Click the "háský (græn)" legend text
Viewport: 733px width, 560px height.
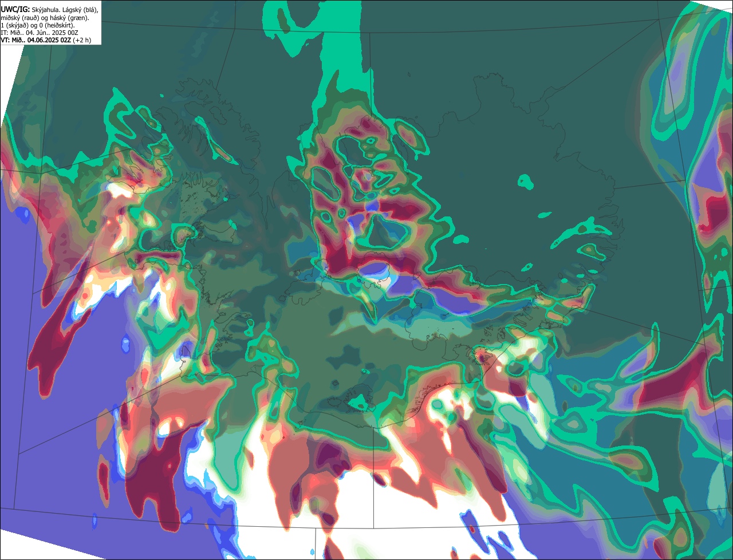(69, 18)
